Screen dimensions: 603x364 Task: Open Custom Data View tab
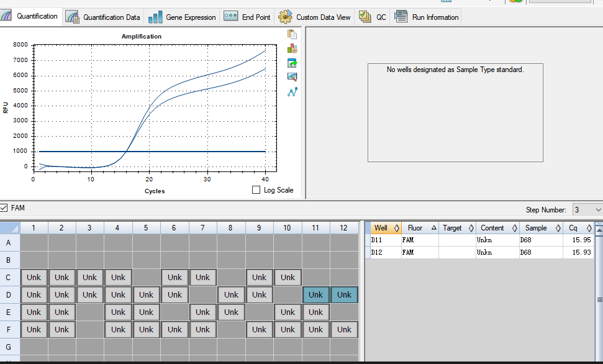point(314,17)
